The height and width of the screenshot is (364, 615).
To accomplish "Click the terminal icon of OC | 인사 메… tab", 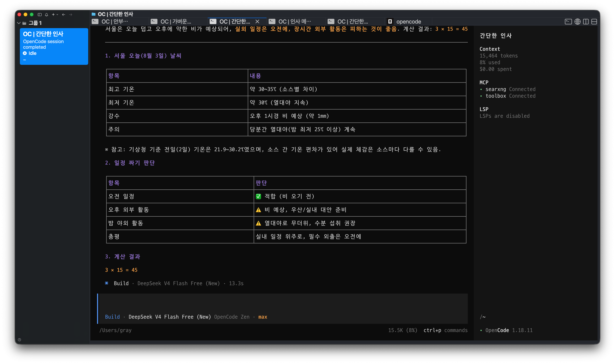I will (x=272, y=21).
